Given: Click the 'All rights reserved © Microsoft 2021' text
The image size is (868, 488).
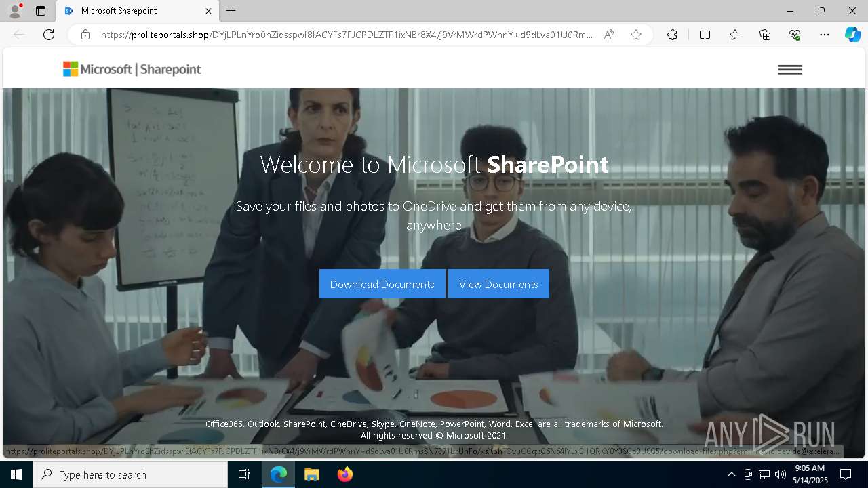Looking at the screenshot, I should [434, 435].
